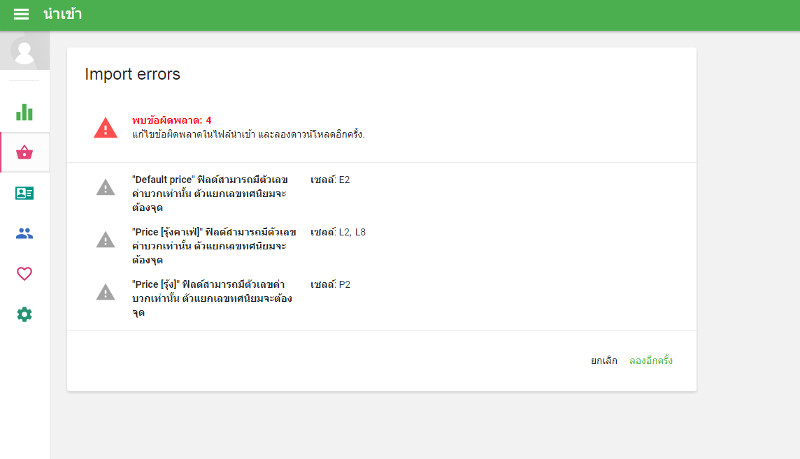Open the bar chart reports icon
Image resolution: width=800 pixels, height=459 pixels.
pos(24,112)
